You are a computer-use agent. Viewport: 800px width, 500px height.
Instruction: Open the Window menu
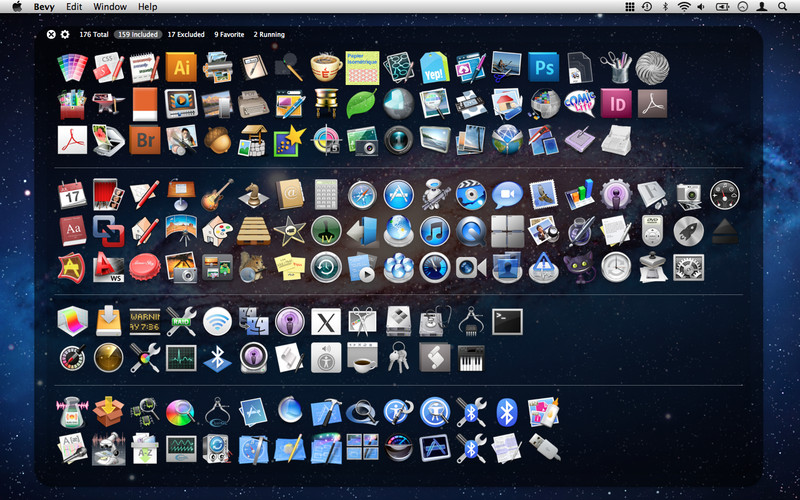[x=110, y=7]
